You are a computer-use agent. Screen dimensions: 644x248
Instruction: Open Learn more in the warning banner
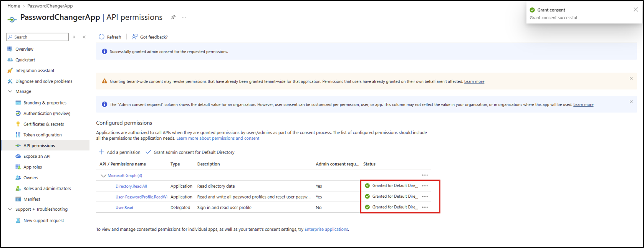point(474,81)
